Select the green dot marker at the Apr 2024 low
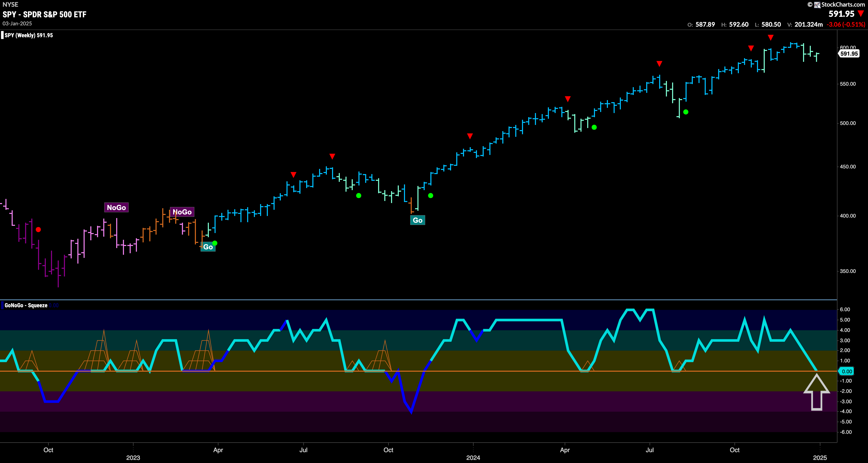 (594, 127)
